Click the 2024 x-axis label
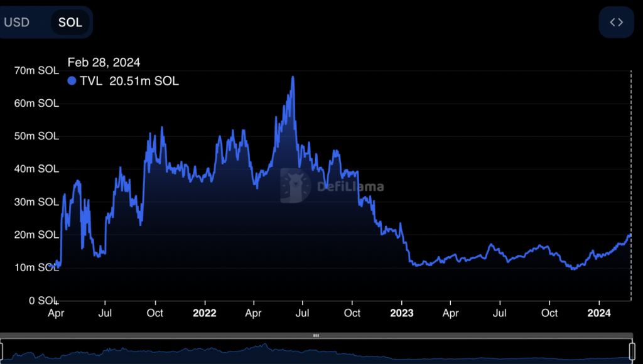This screenshot has width=643, height=364. tap(598, 313)
